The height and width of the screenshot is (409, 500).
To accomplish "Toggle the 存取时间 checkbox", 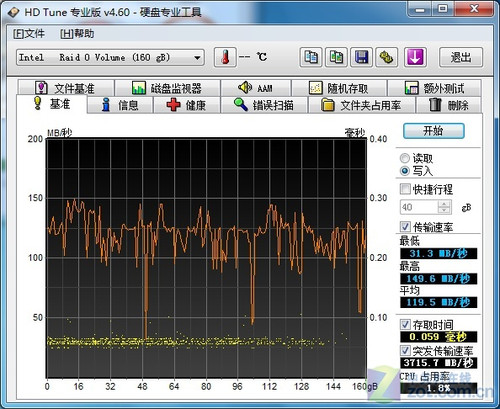I will (405, 324).
